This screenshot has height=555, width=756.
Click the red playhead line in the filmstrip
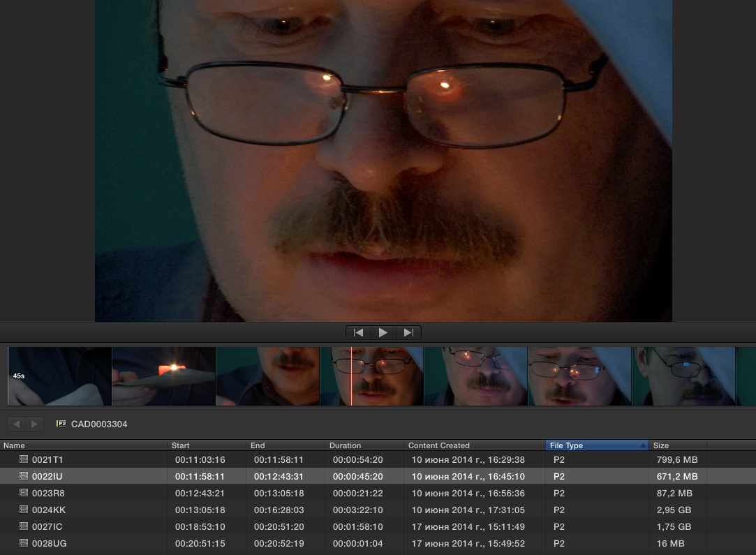coord(351,376)
